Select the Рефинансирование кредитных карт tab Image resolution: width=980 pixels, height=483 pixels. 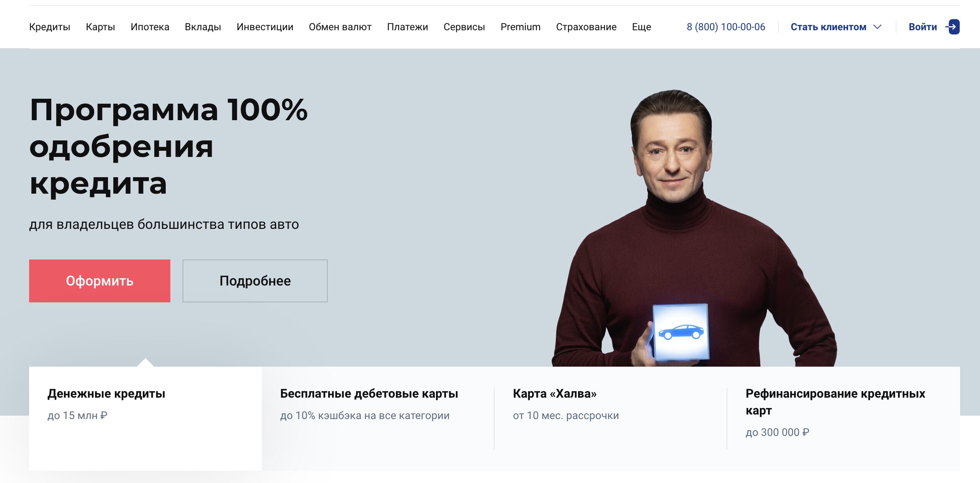[x=844, y=418]
